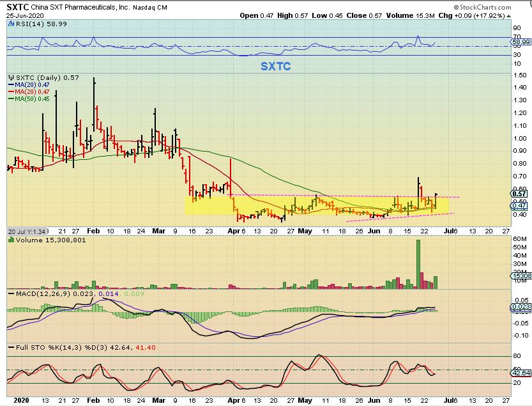Click the tallest green volume spike bar
The width and height of the screenshot is (532, 406).
point(418,264)
